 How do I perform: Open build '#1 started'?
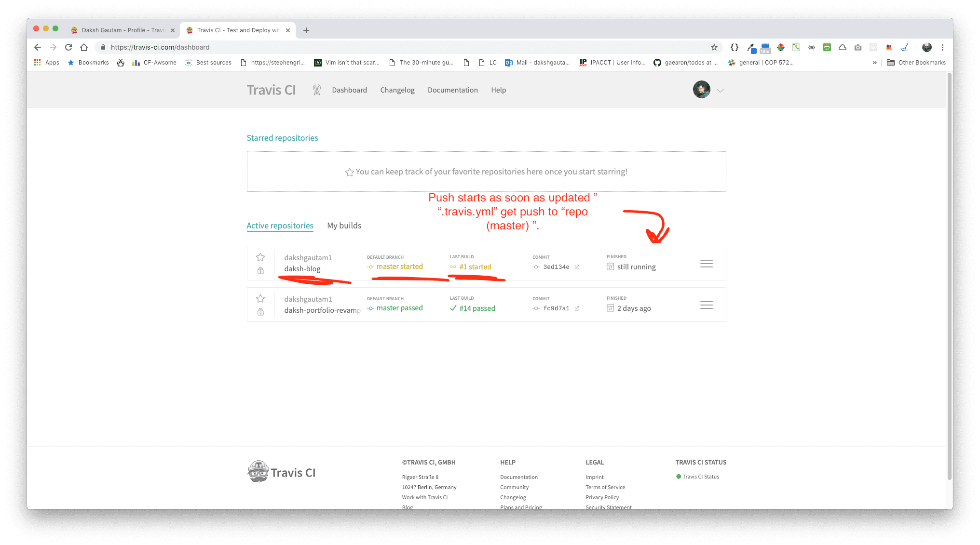475,267
